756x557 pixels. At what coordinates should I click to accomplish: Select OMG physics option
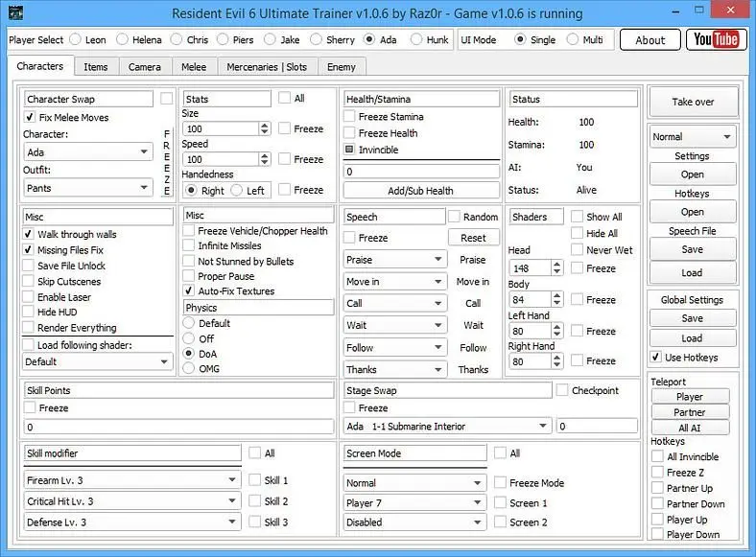coord(188,368)
